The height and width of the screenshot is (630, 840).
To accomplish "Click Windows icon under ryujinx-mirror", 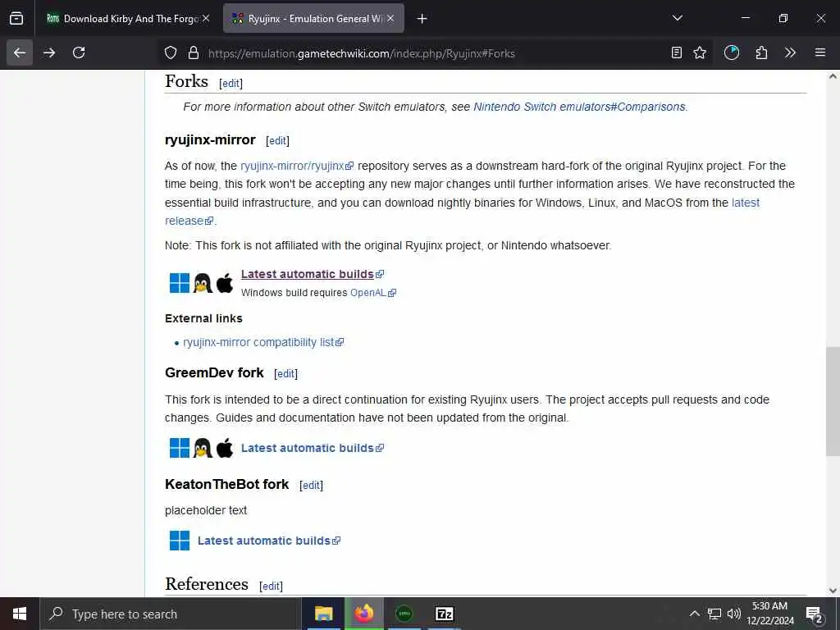I will click(180, 283).
